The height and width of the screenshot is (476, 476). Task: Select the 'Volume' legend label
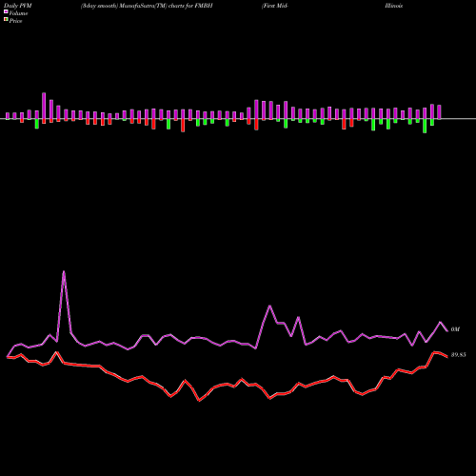[x=18, y=13]
